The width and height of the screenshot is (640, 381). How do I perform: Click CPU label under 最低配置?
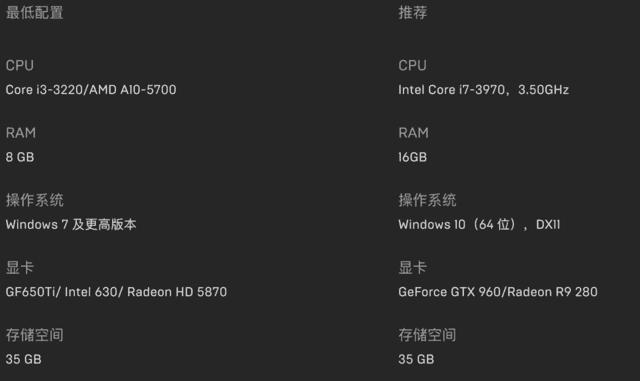[x=20, y=65]
